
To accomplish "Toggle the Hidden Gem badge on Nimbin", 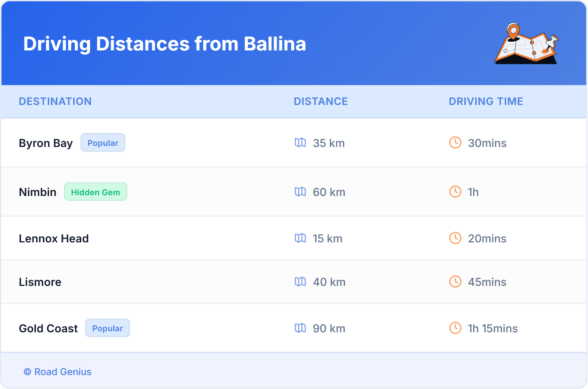I will pos(95,192).
